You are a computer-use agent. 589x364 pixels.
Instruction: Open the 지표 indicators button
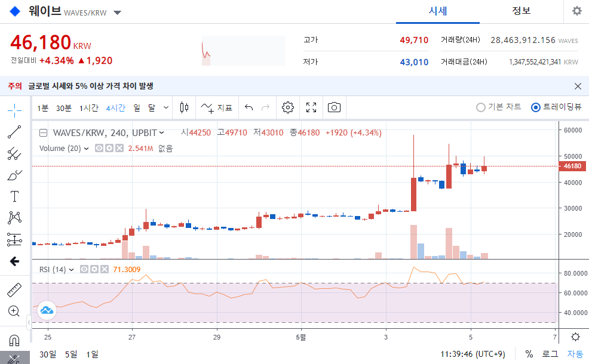coord(217,108)
